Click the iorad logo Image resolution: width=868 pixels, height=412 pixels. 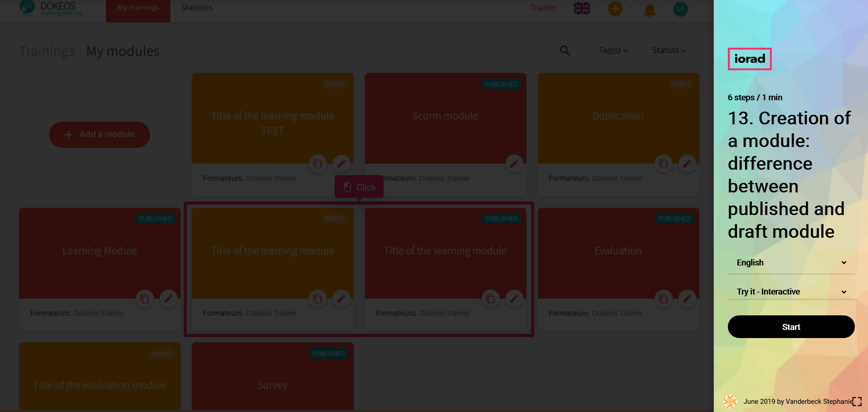pos(749,59)
